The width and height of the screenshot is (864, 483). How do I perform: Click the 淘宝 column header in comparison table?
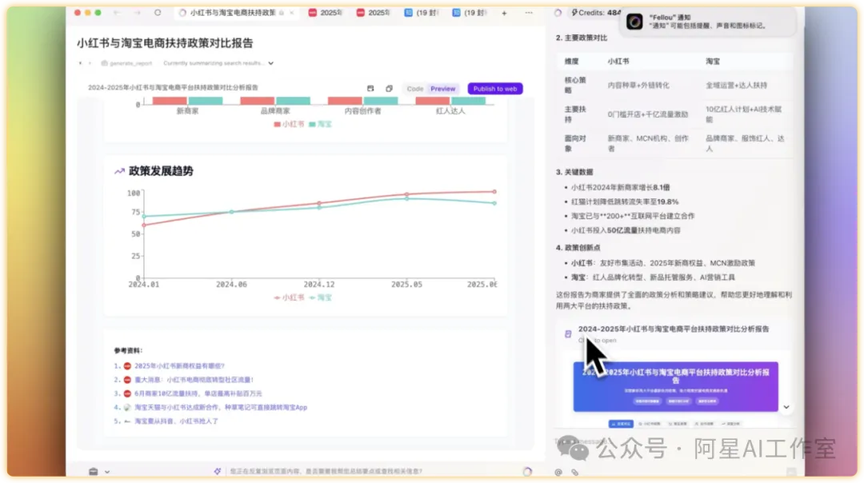(x=712, y=62)
